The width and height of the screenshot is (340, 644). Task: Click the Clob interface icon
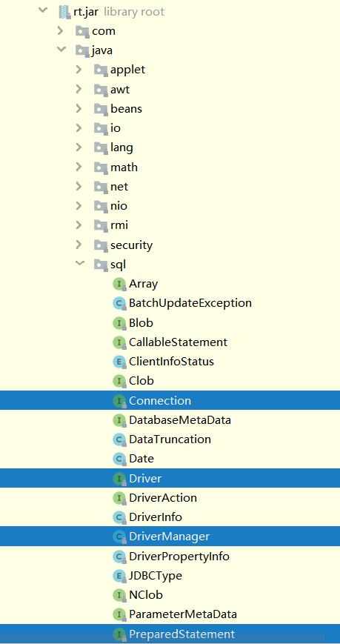tap(119, 381)
